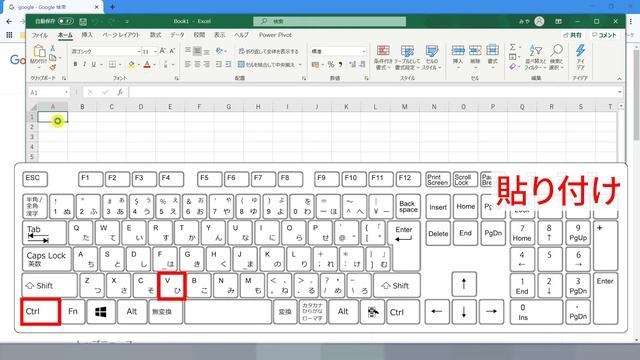Apply the red font color button

click(x=147, y=64)
